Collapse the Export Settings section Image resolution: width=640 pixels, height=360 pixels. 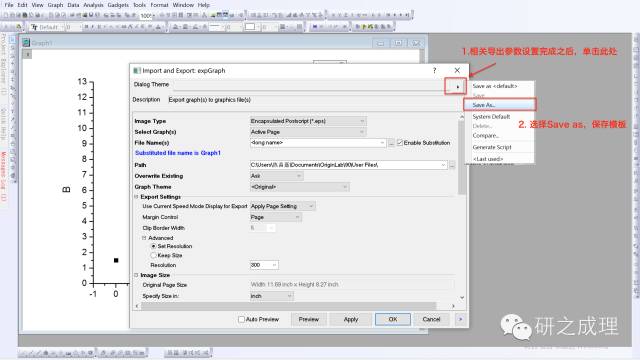(x=136, y=197)
